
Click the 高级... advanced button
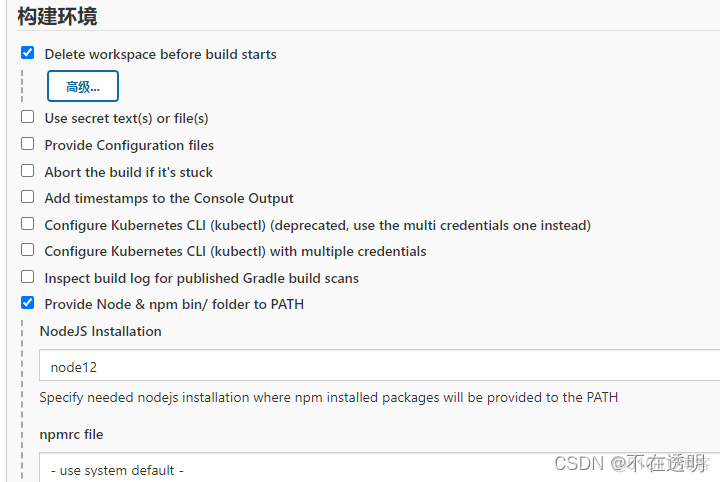pyautogui.click(x=83, y=87)
